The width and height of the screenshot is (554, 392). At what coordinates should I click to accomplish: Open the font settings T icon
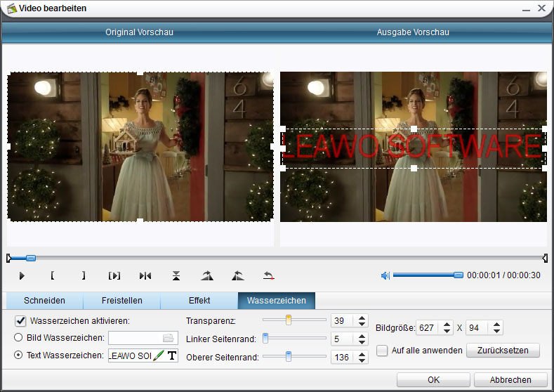coord(171,356)
